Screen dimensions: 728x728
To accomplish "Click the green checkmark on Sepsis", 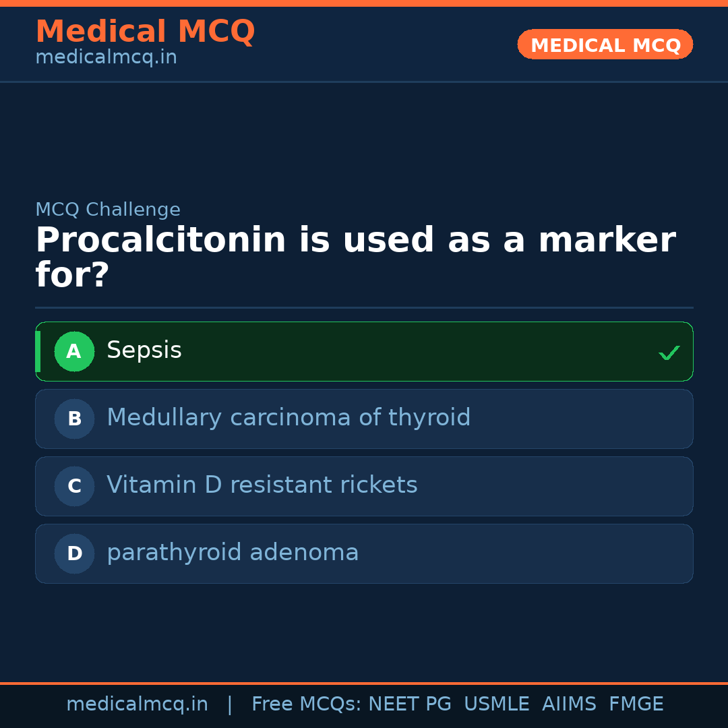I will click(x=669, y=353).
